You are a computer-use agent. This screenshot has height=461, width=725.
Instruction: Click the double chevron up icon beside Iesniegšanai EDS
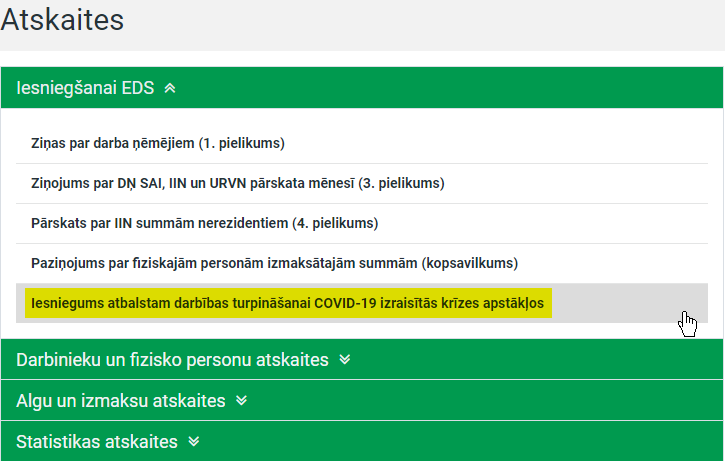[170, 88]
